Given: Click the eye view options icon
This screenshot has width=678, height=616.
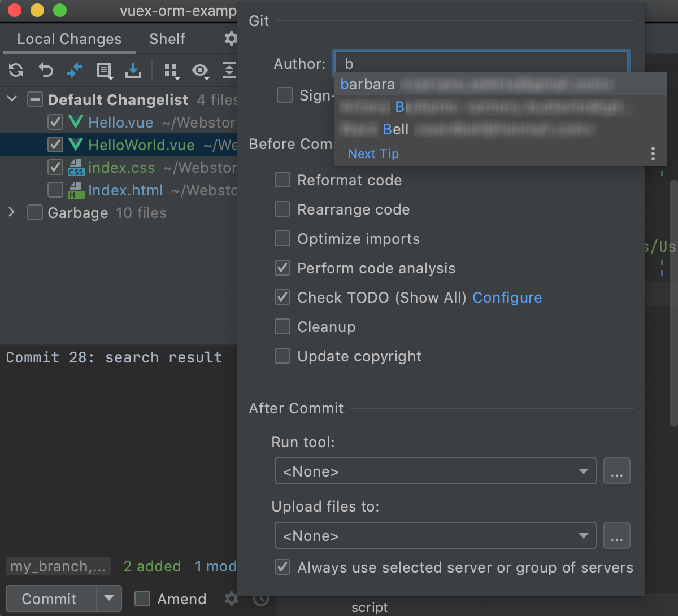Looking at the screenshot, I should (x=201, y=71).
